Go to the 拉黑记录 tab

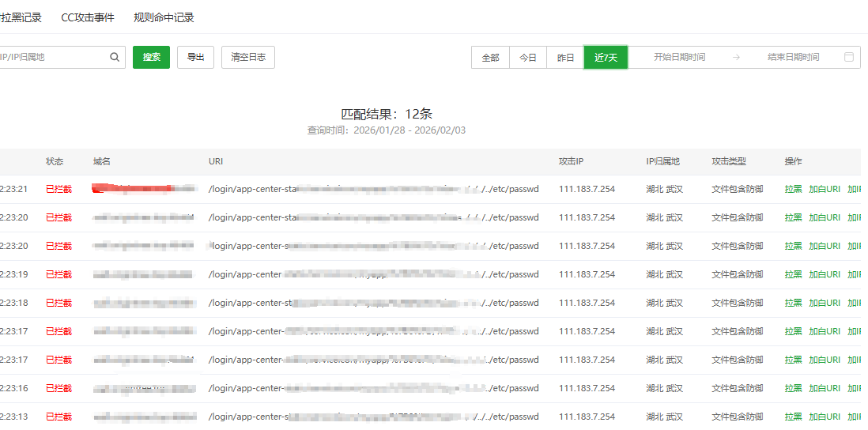point(21,17)
